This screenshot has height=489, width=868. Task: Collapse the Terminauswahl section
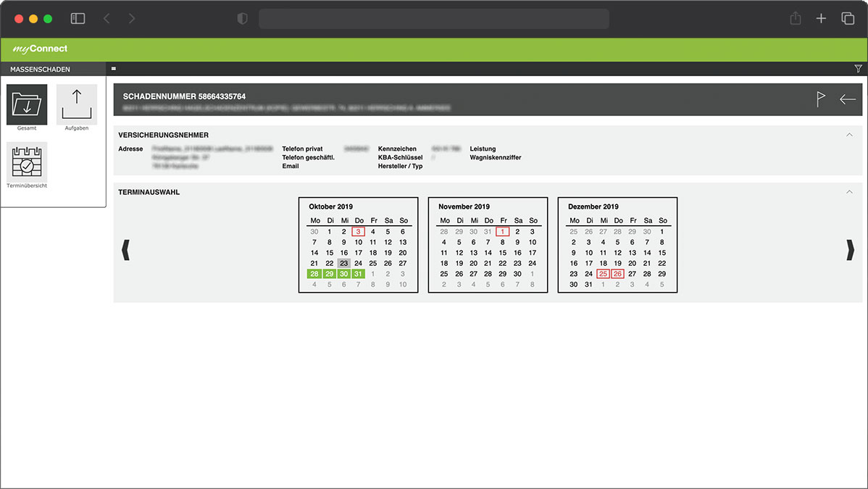click(849, 192)
